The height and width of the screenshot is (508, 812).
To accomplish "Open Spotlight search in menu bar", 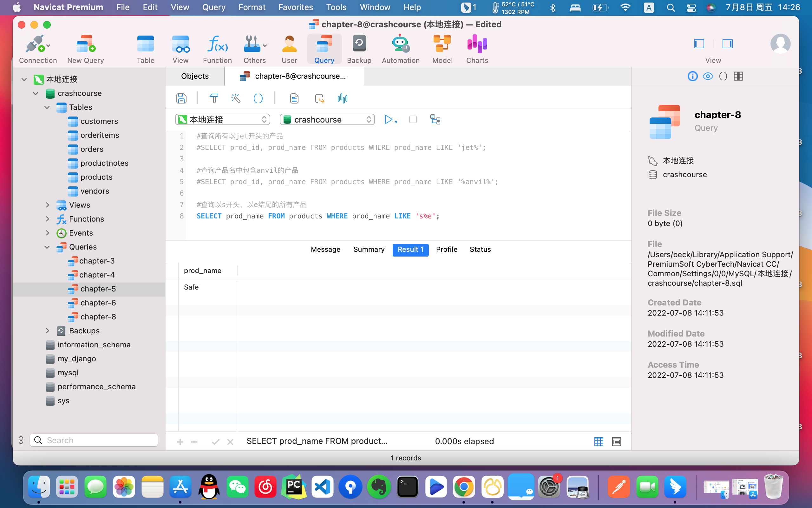I will click(671, 7).
